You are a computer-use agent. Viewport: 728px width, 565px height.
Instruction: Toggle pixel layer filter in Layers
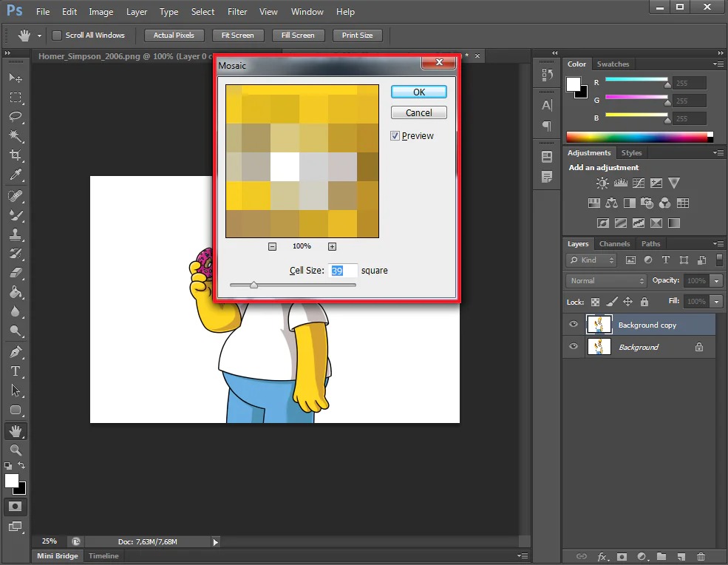[x=630, y=260]
